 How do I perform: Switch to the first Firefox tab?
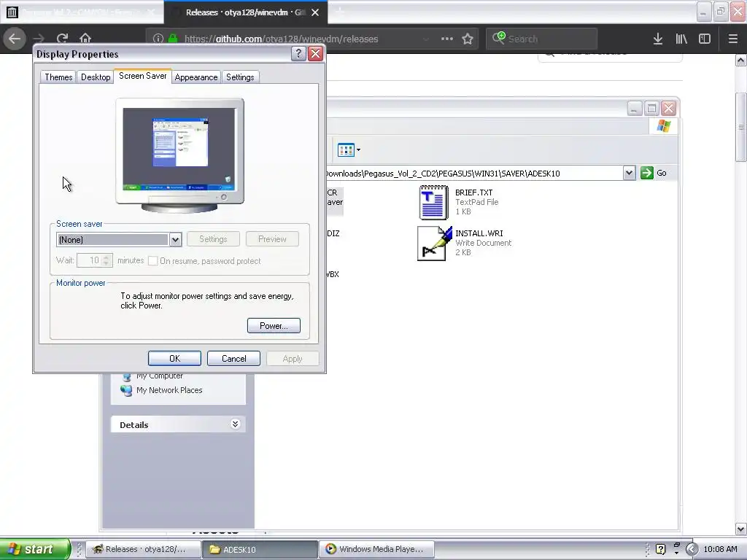point(82,12)
